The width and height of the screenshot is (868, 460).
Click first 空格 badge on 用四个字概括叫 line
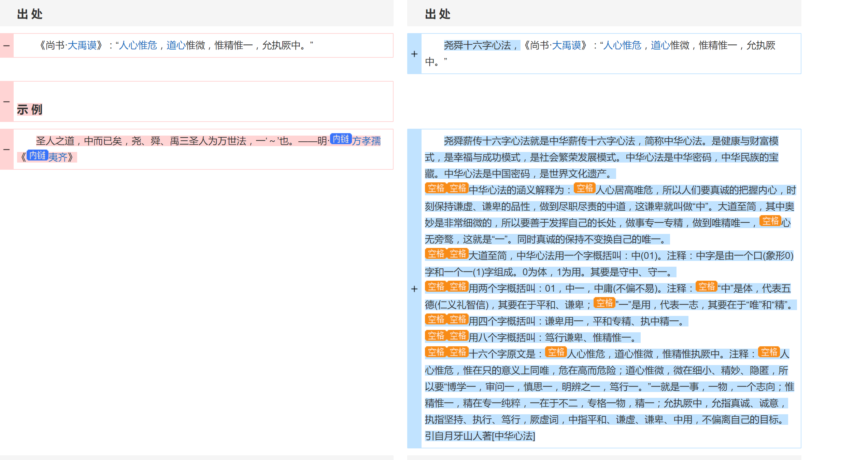pos(436,319)
